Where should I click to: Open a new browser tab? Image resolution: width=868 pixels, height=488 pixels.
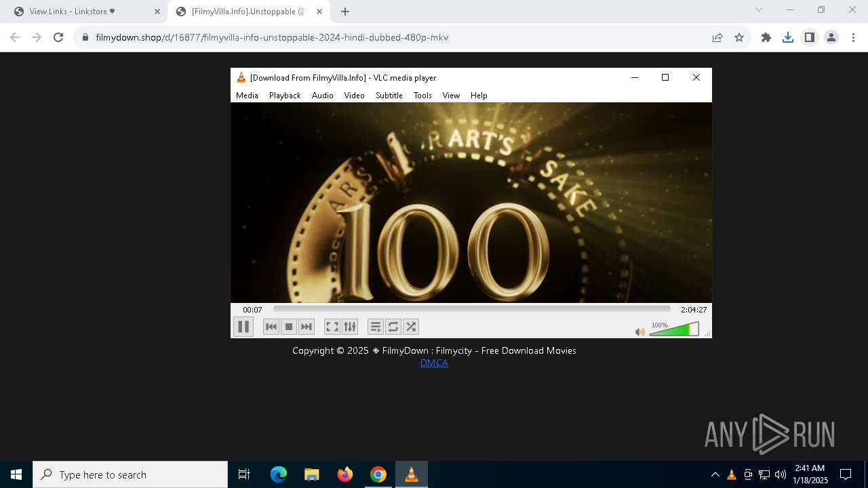point(345,12)
